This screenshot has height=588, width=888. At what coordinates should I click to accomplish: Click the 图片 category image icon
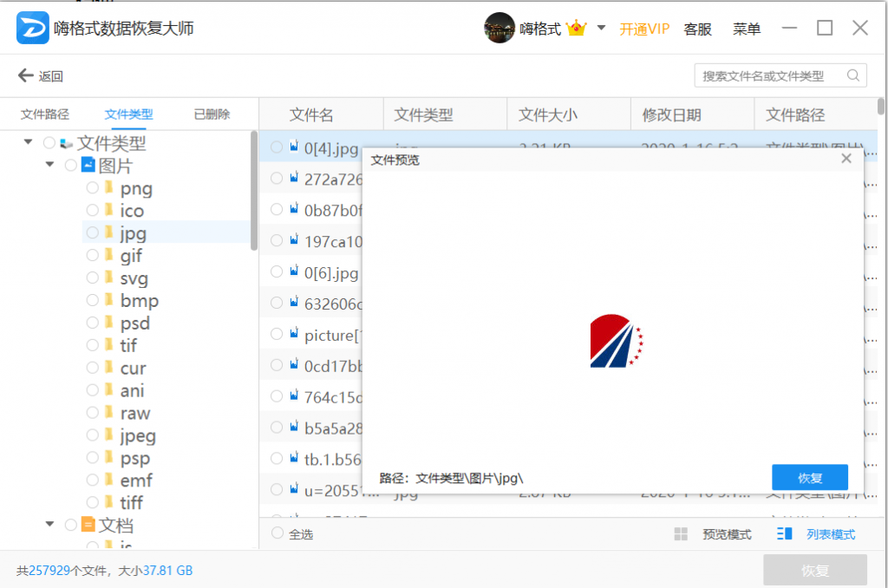88,165
